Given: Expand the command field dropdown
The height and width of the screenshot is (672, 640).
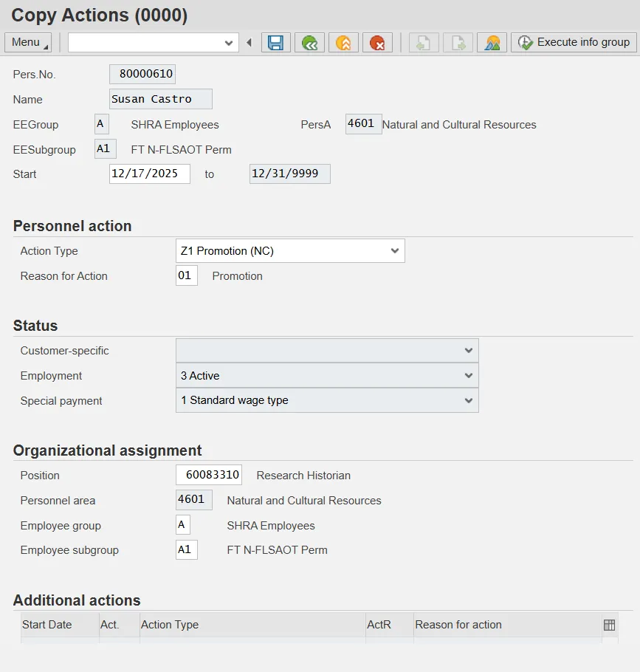Looking at the screenshot, I should [x=228, y=43].
